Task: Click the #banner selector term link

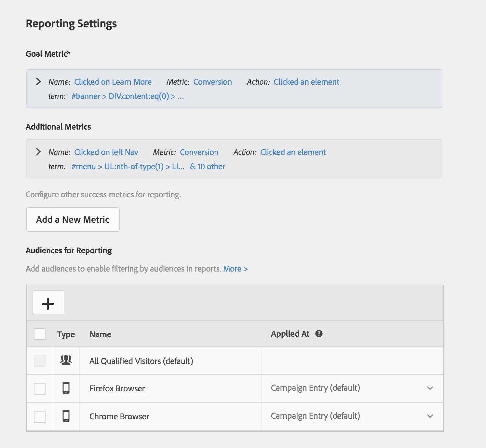Action: 128,96
